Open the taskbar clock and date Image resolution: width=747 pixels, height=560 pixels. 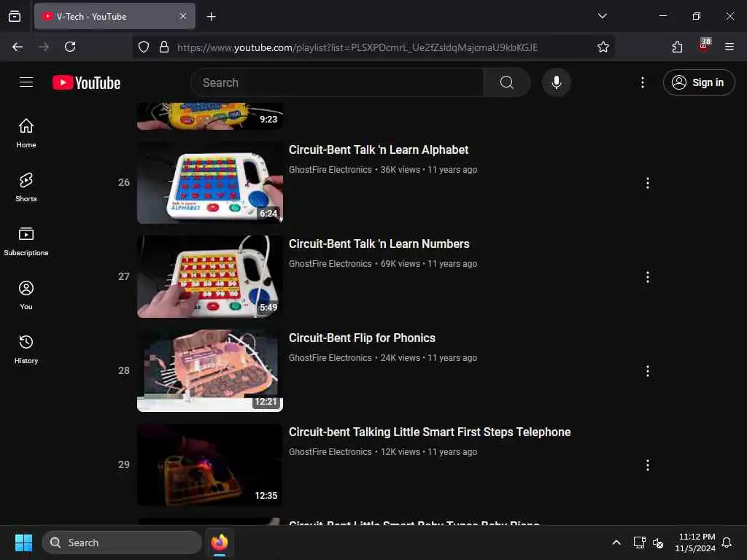[695, 542]
